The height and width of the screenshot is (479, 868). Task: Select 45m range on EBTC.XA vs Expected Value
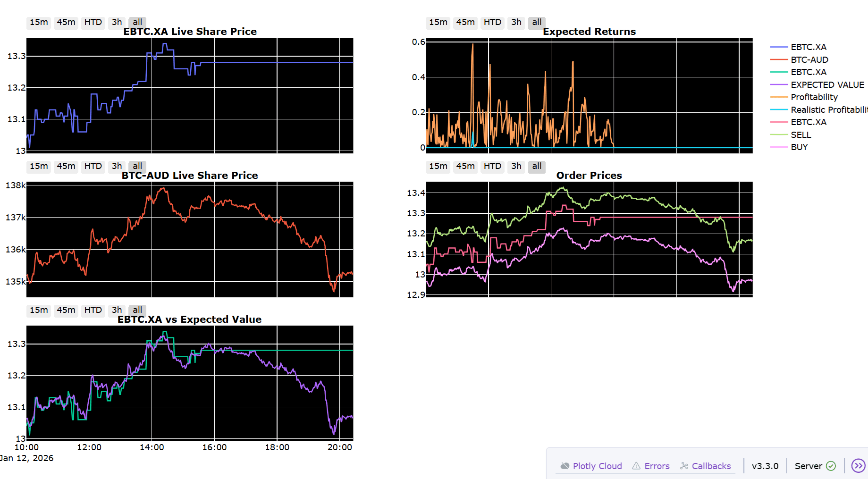(x=66, y=310)
